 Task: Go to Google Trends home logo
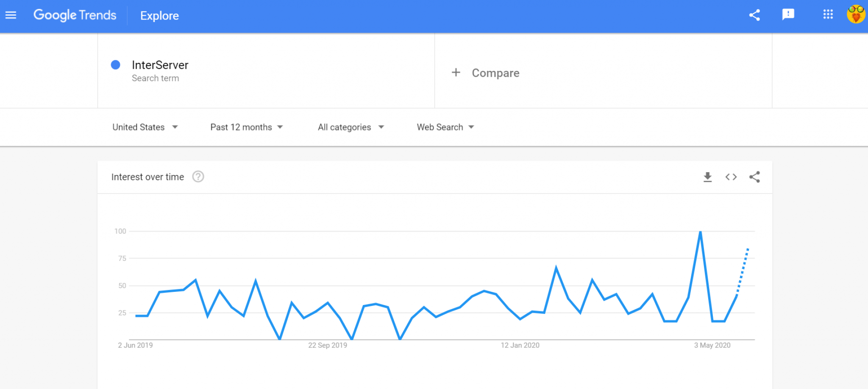[75, 15]
